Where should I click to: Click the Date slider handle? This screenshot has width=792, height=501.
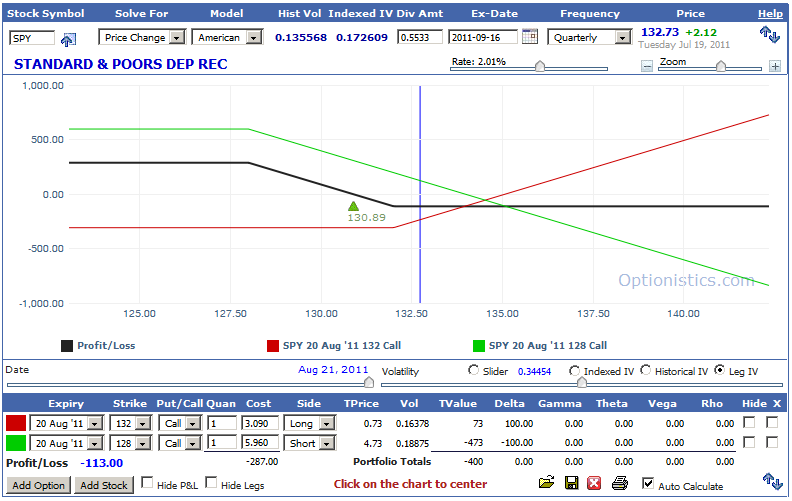click(x=369, y=382)
